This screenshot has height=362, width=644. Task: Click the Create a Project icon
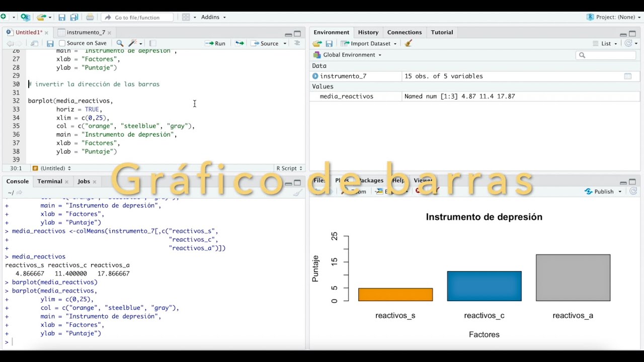coord(25,17)
